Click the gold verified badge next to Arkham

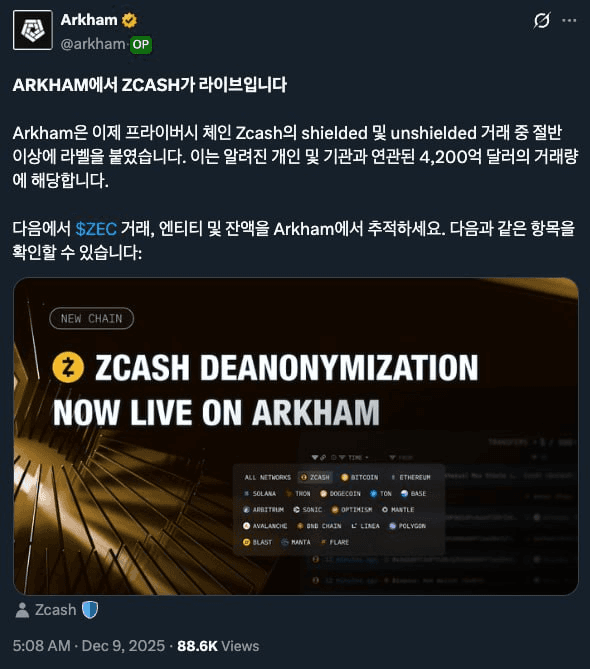(129, 20)
